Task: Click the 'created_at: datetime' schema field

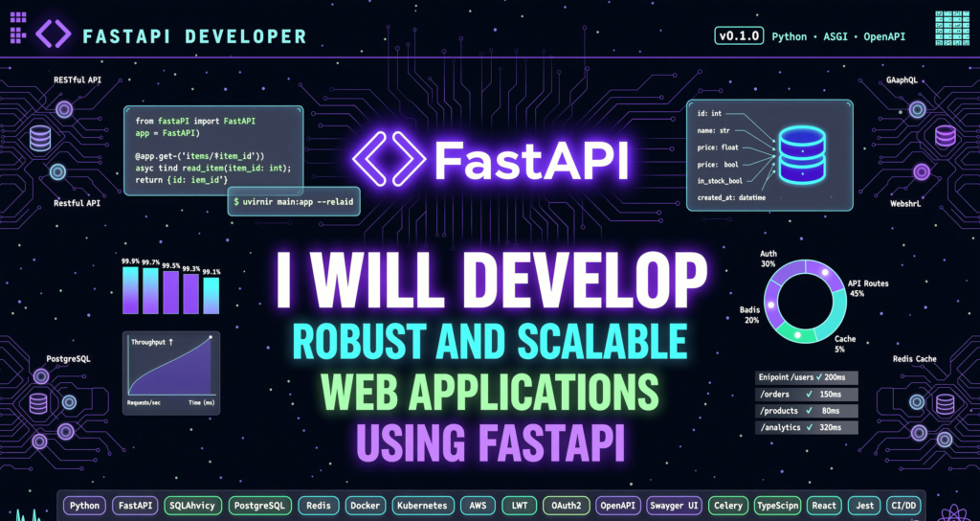Action: 731,197
